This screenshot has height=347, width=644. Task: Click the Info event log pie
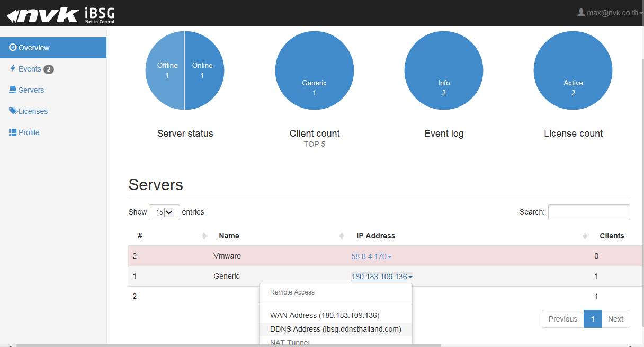tap(444, 71)
